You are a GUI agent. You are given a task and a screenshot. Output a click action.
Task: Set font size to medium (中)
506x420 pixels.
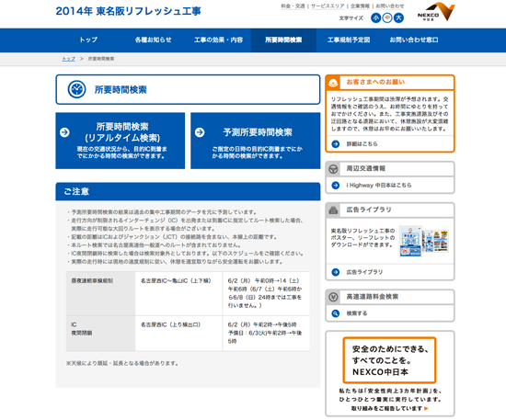click(387, 17)
